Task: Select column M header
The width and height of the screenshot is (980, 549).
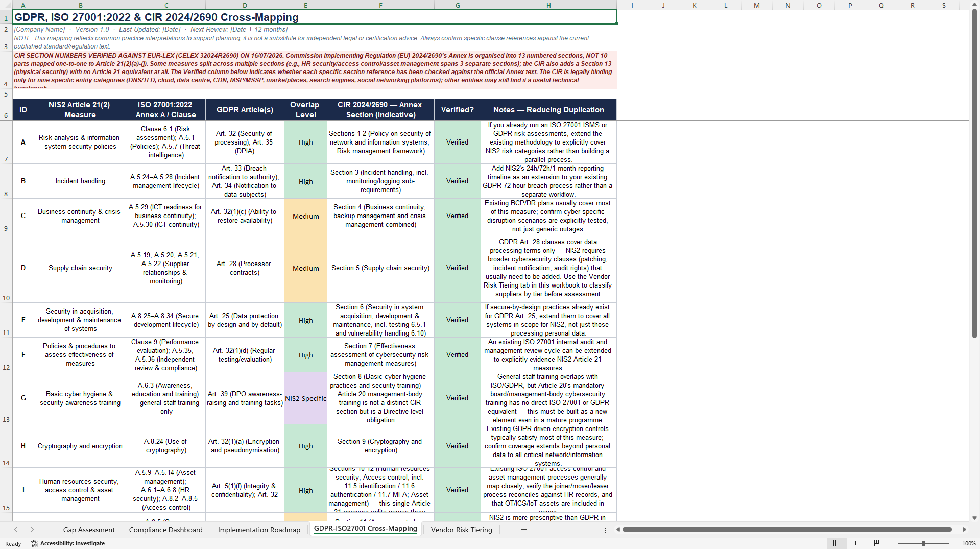Action: click(x=757, y=5)
